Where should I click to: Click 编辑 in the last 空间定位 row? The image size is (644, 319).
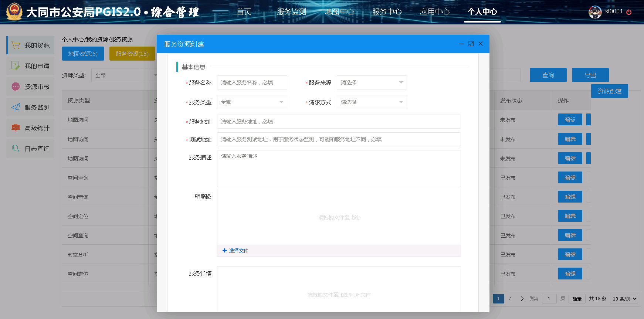tap(570, 274)
